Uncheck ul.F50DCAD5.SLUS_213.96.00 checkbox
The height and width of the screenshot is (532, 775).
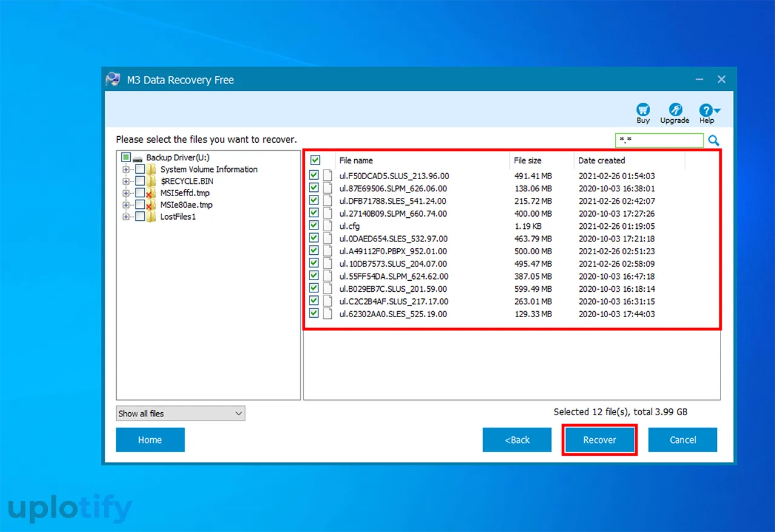(314, 176)
